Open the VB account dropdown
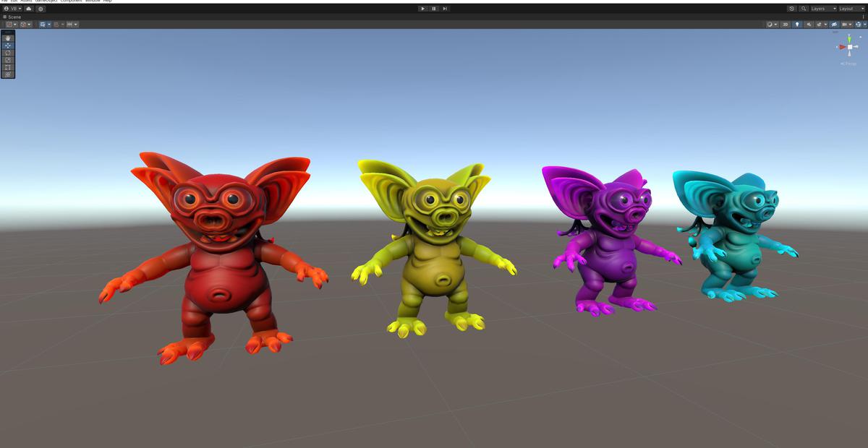This screenshot has width=868, height=448. (x=12, y=9)
